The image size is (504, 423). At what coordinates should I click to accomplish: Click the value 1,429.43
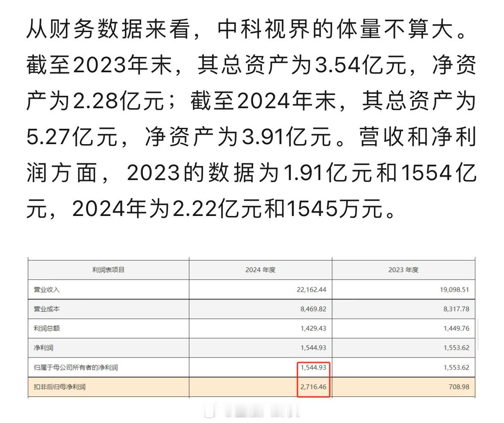click(313, 328)
